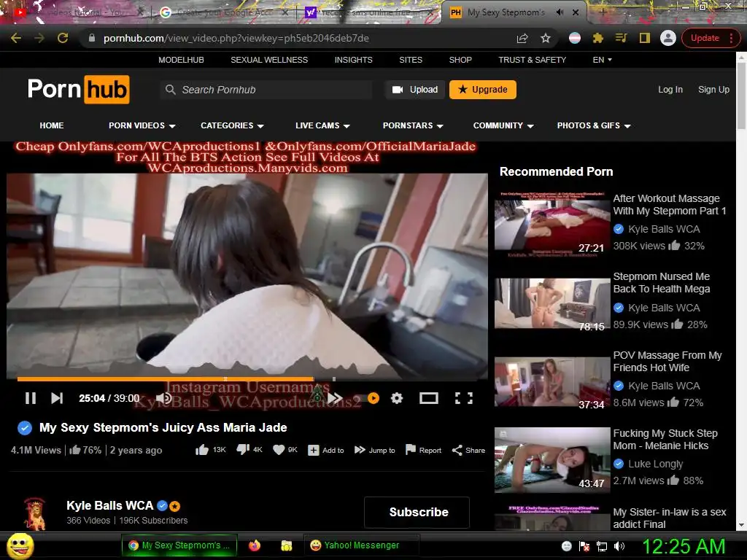The height and width of the screenshot is (560, 747).
Task: Click the system tray volume icon
Action: [x=619, y=546]
